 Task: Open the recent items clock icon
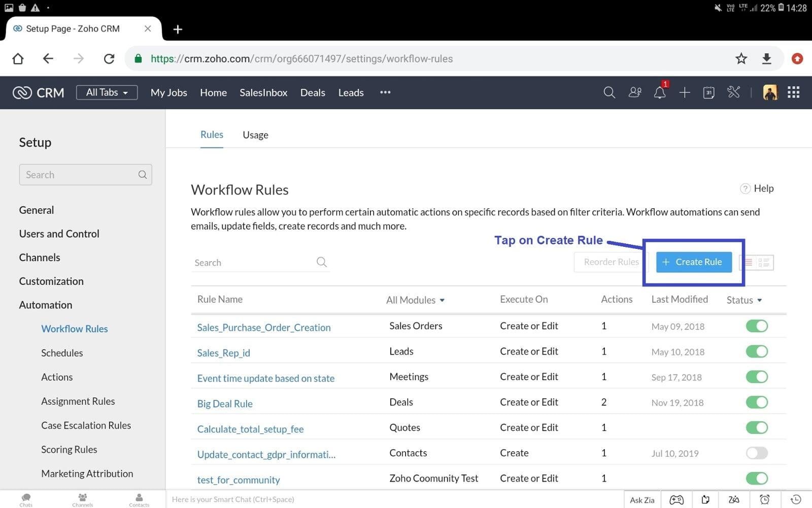pyautogui.click(x=796, y=500)
